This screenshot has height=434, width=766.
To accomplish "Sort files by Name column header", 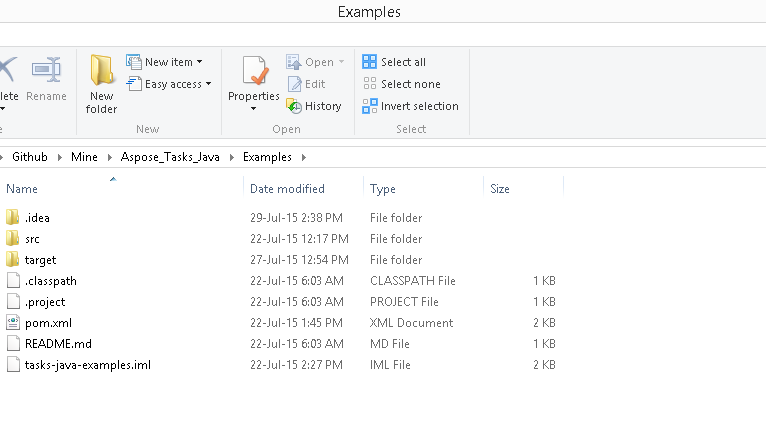I will point(22,189).
